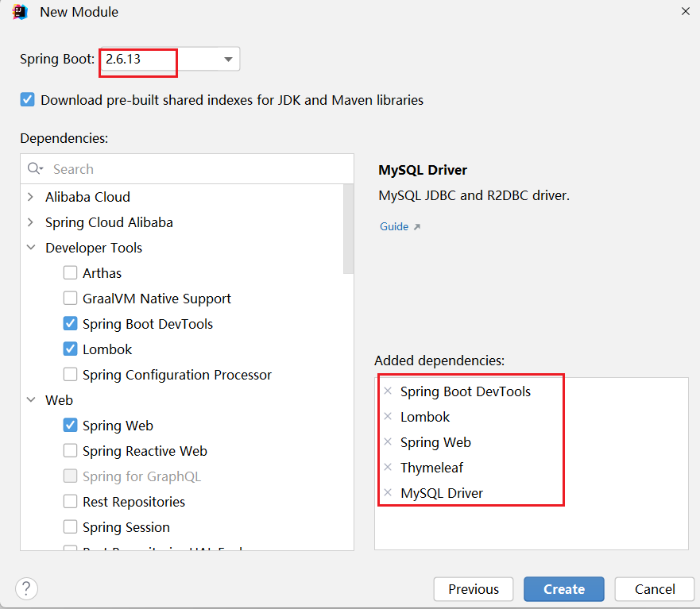Check Rest Repositories dependency
Viewport: 700px width, 609px height.
tap(70, 502)
